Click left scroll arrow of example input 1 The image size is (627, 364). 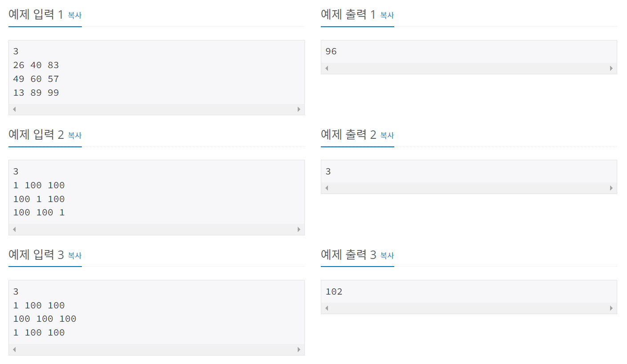[14, 109]
